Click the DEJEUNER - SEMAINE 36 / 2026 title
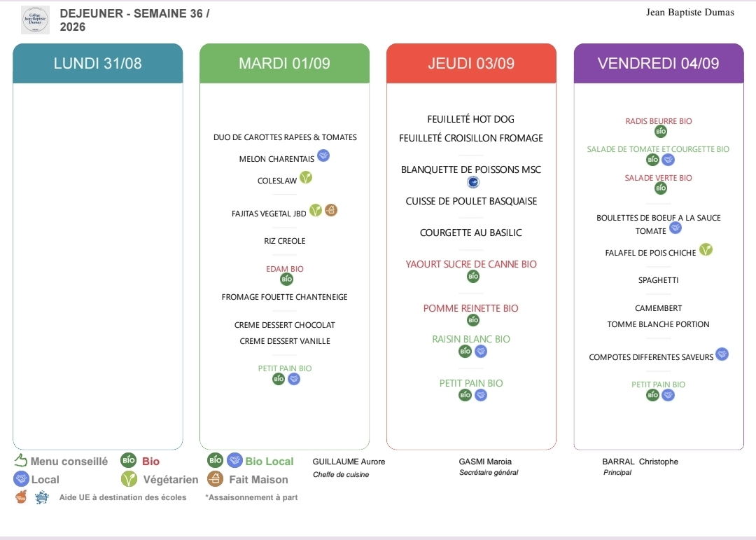The image size is (756, 540). pyautogui.click(x=134, y=20)
